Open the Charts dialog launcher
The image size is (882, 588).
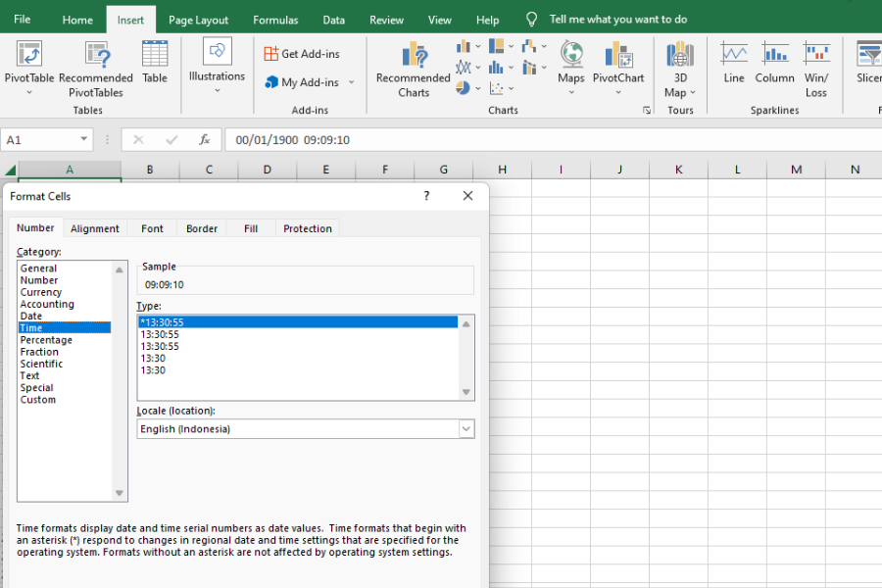point(646,110)
